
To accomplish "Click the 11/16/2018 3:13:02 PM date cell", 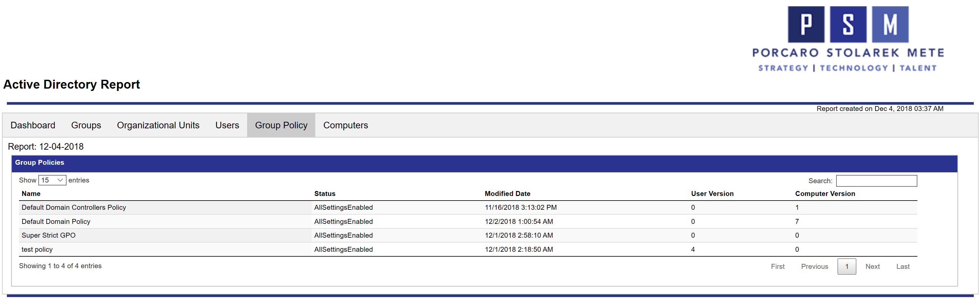I will click(520, 207).
